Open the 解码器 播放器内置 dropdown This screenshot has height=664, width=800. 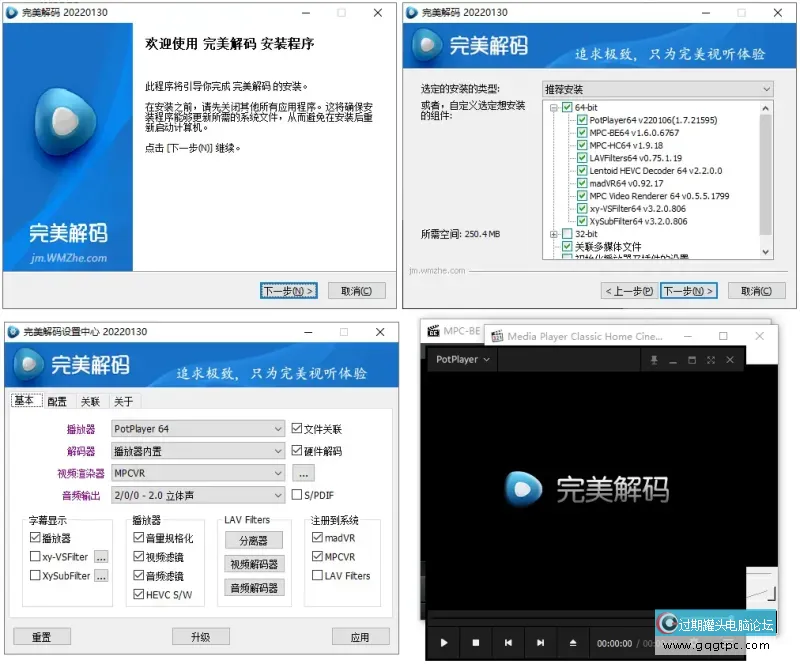(197, 451)
